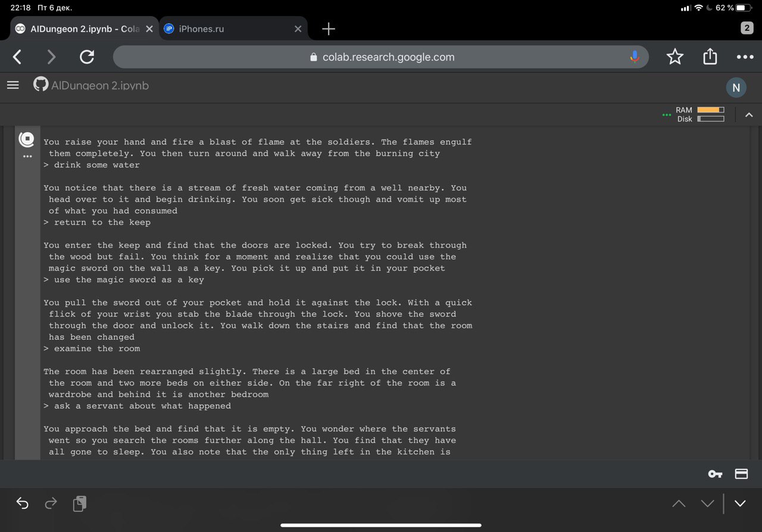Image resolution: width=762 pixels, height=532 pixels.
Task: Dismiss the keyboard bar with chevron
Action: point(740,503)
